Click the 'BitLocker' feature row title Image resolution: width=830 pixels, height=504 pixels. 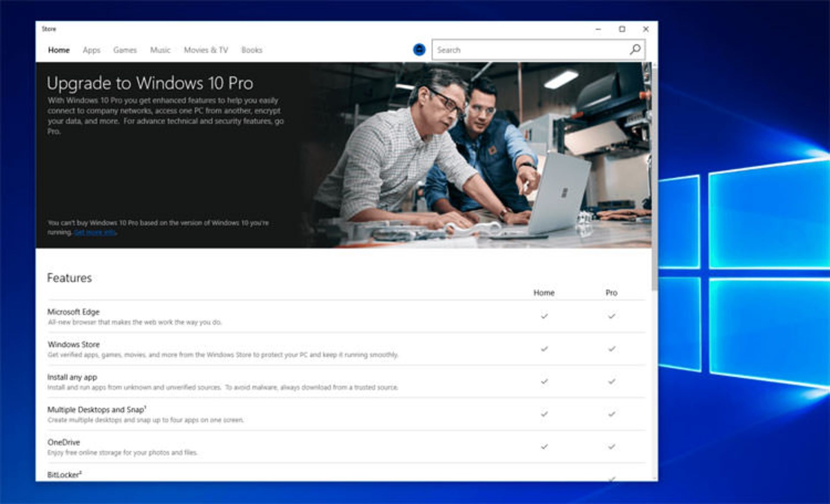[64, 475]
